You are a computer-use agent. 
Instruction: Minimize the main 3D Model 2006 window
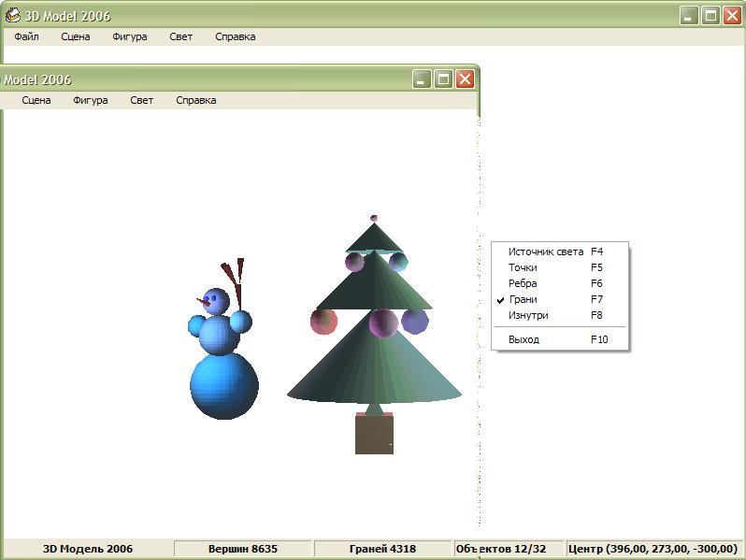(688, 16)
